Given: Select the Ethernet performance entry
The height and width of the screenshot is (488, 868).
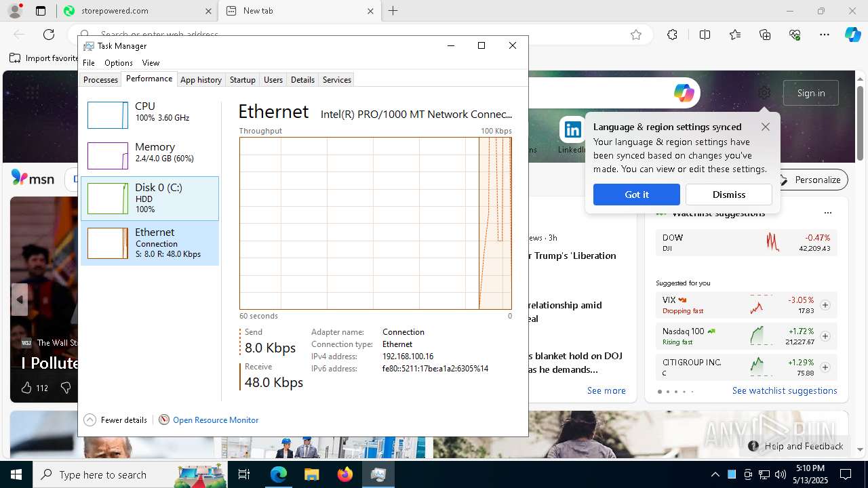Looking at the screenshot, I should 150,243.
